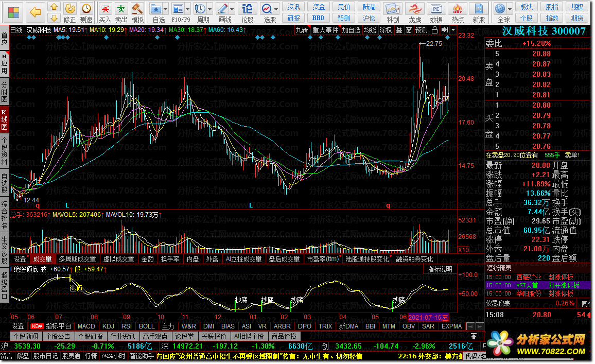Open the 选股 stock screener icon
Image resolution: width=595 pixels, height=364 pixels.
[x=267, y=8]
